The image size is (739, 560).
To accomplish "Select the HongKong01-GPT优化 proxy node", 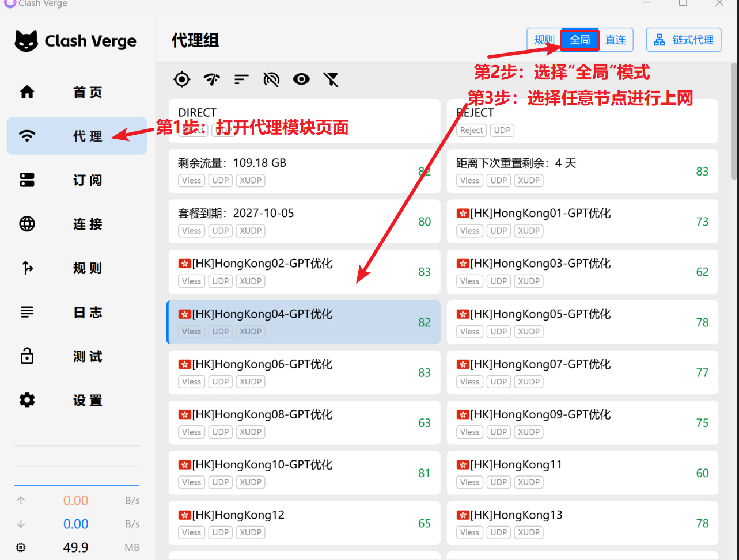I will point(582,222).
